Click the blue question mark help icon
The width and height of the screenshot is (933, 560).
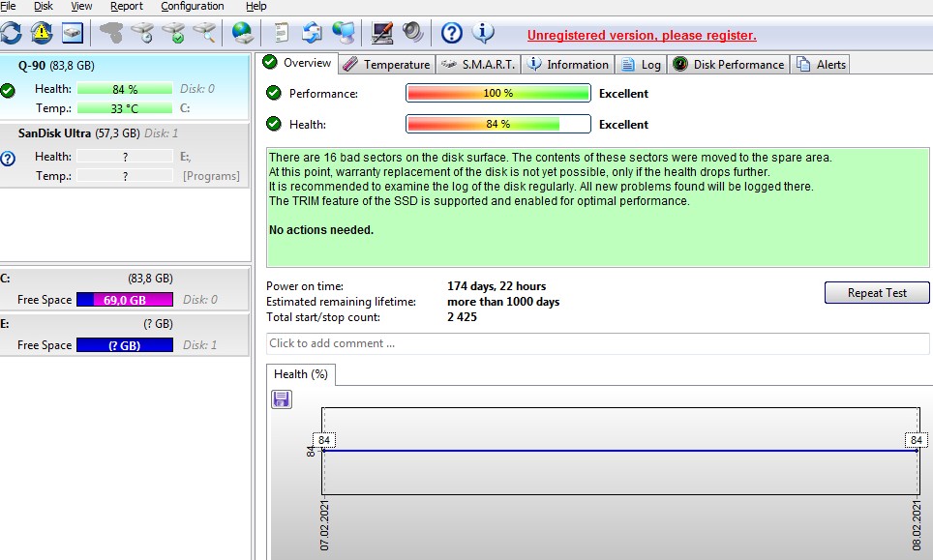pyautogui.click(x=452, y=33)
